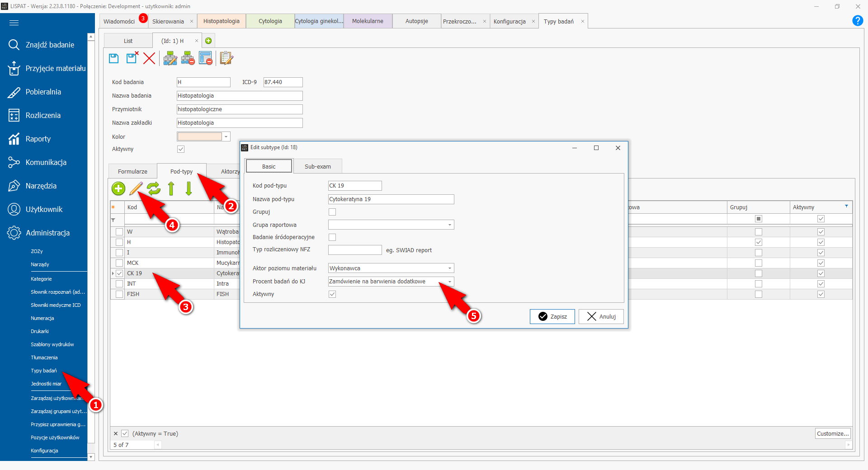Enable the Grupuj checkbox in dialog

point(332,212)
